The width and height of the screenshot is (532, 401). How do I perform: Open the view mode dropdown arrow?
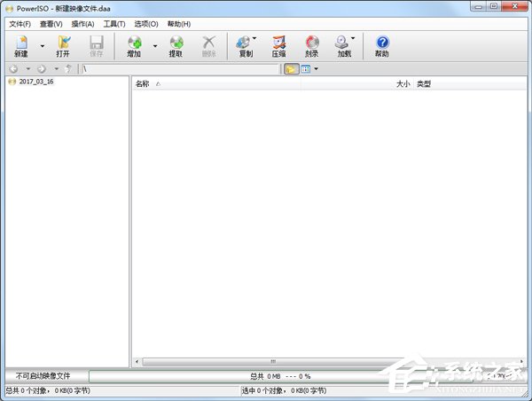[317, 69]
